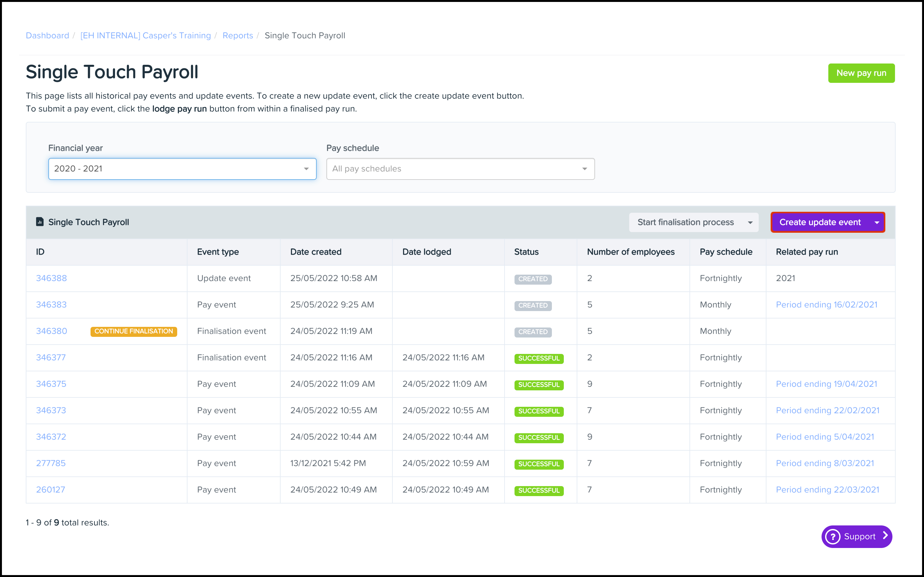Open event ID 277785
Viewport: 924px width, 577px height.
pos(51,463)
